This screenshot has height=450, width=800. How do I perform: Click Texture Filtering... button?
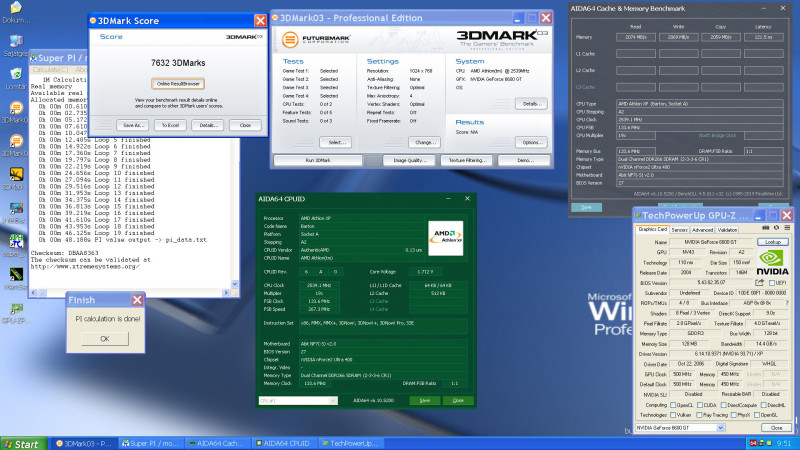pos(467,160)
